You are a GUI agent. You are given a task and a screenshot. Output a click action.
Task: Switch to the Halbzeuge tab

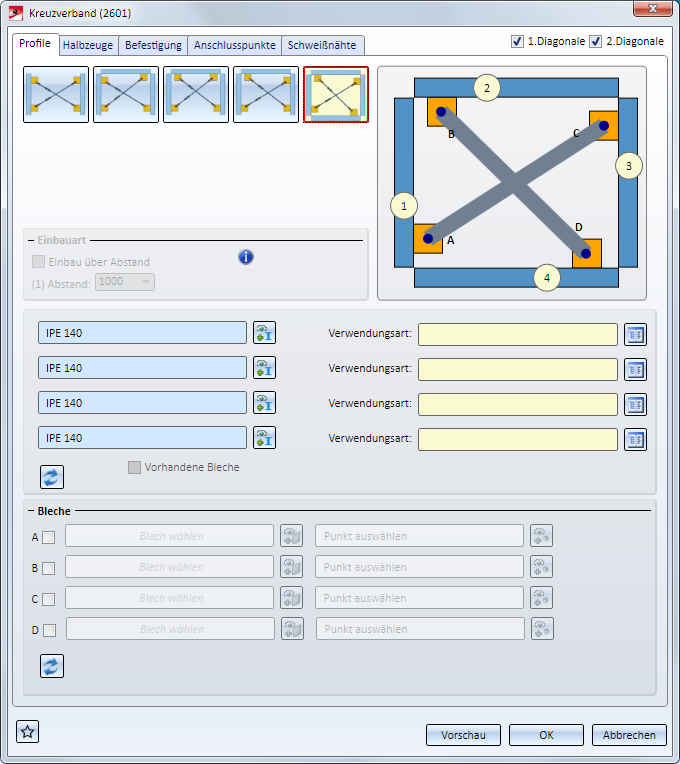tap(88, 45)
